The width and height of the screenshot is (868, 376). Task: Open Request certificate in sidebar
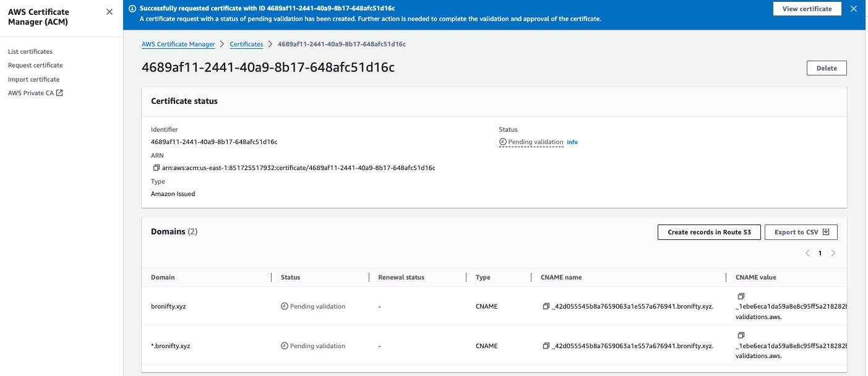click(35, 66)
